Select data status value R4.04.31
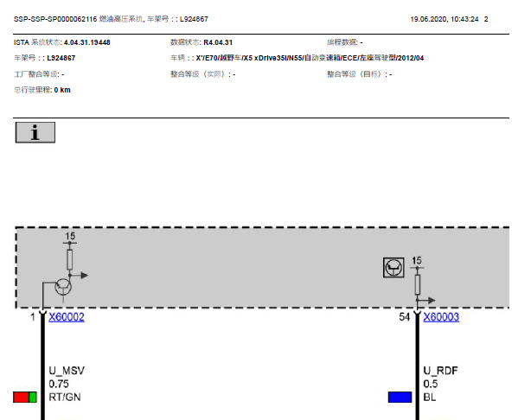 [218, 42]
